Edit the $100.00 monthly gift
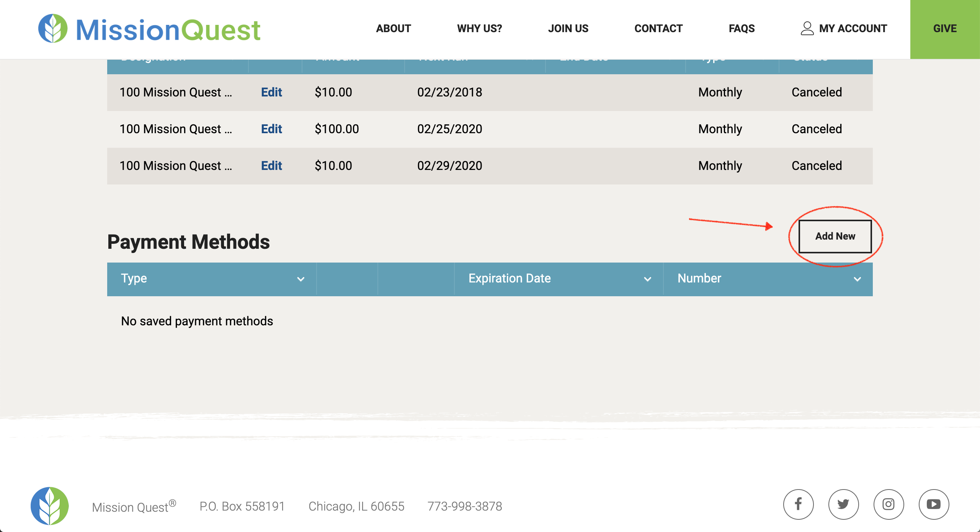The height and width of the screenshot is (532, 980). pyautogui.click(x=271, y=129)
